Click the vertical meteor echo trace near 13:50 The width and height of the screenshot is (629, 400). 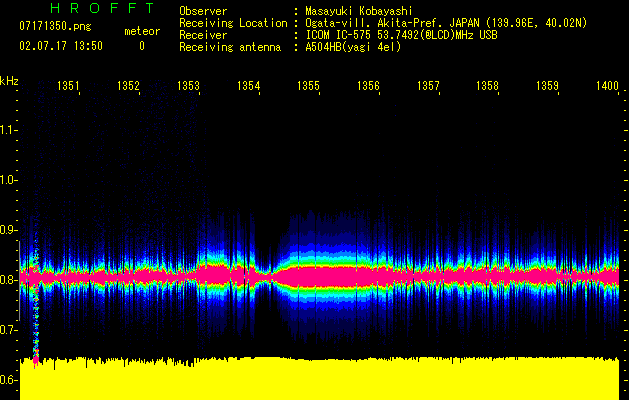click(36, 301)
